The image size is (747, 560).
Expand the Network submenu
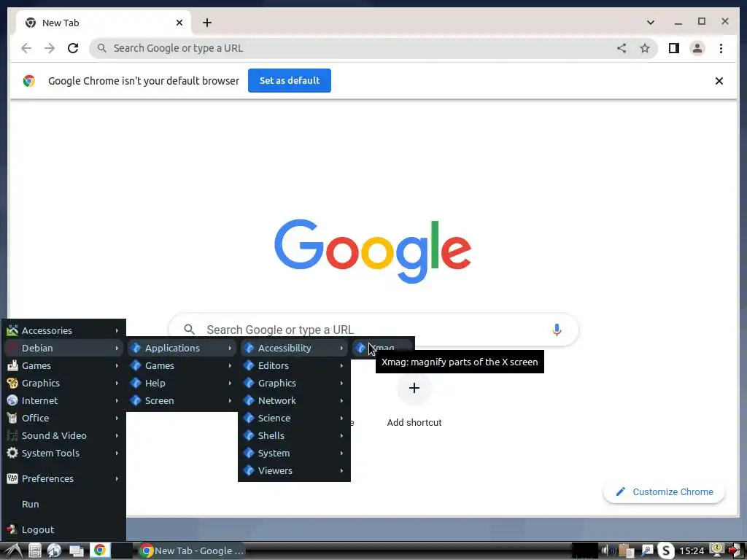pyautogui.click(x=294, y=400)
